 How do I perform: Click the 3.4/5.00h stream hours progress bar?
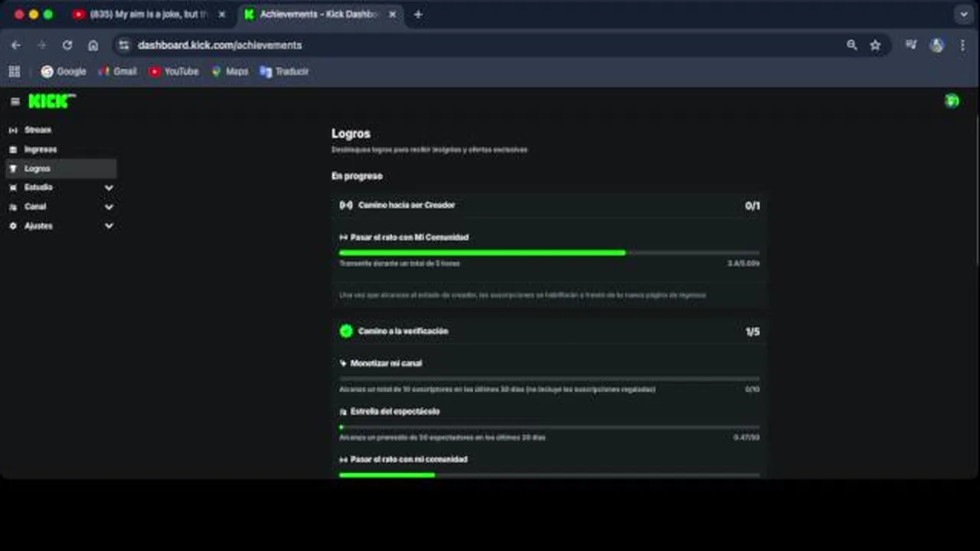(550, 253)
